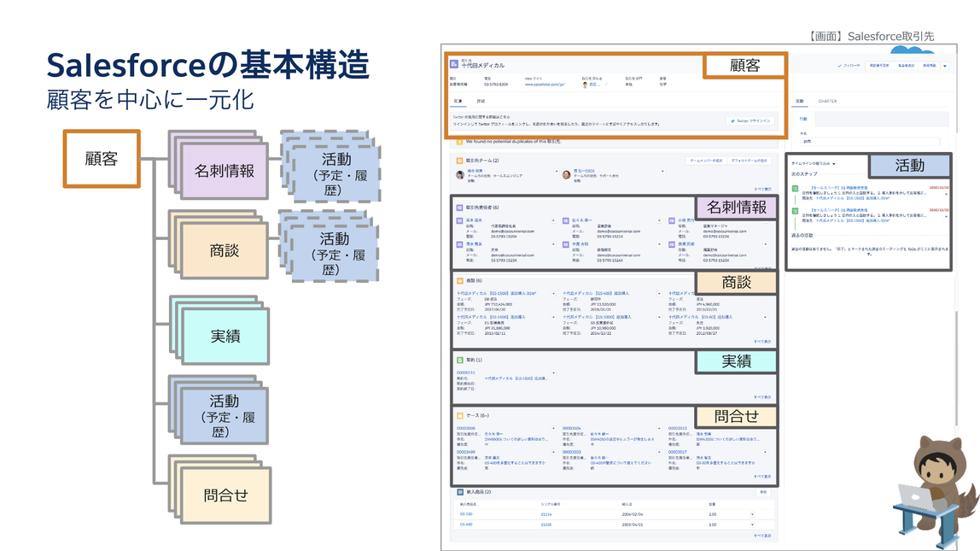Open the dropdown for contract 00000111

553,373
